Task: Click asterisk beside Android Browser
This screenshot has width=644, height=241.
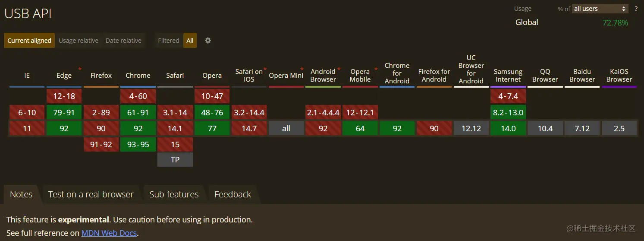Action: 339,69
